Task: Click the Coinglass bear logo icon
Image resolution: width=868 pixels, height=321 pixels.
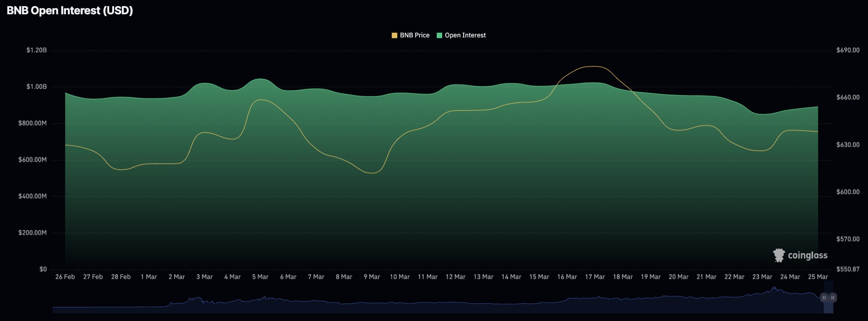Action: click(x=778, y=255)
